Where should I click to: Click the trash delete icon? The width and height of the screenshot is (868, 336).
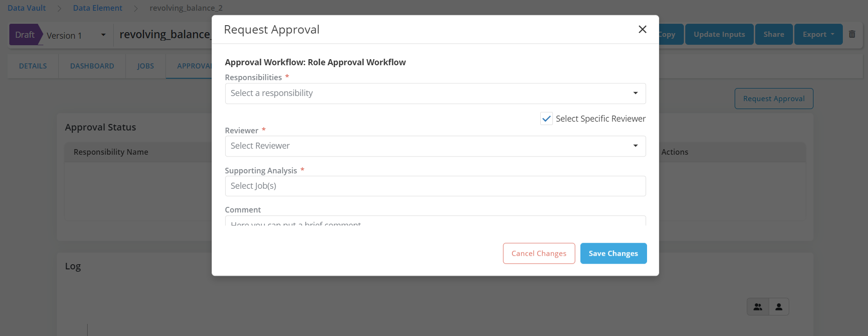[x=852, y=34]
